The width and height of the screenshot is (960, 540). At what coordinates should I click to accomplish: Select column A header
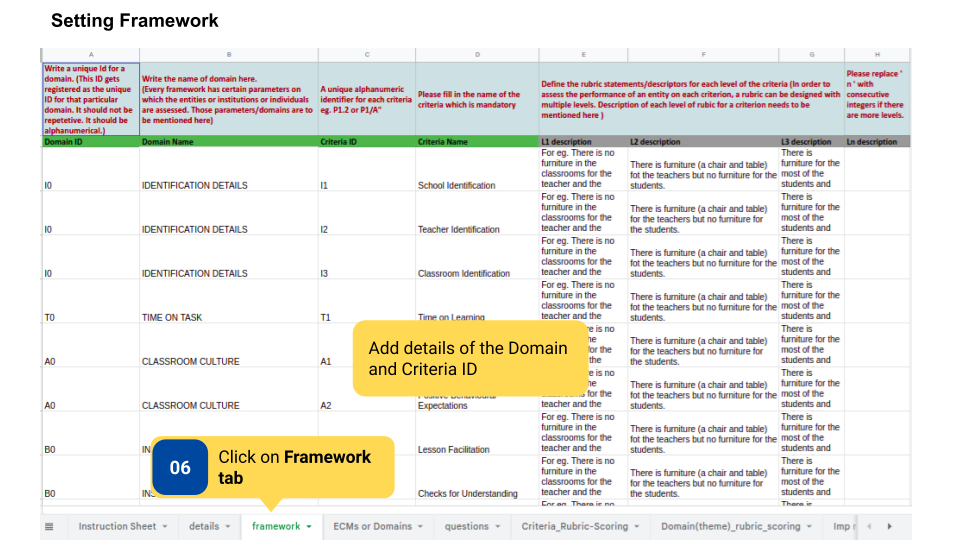point(91,54)
